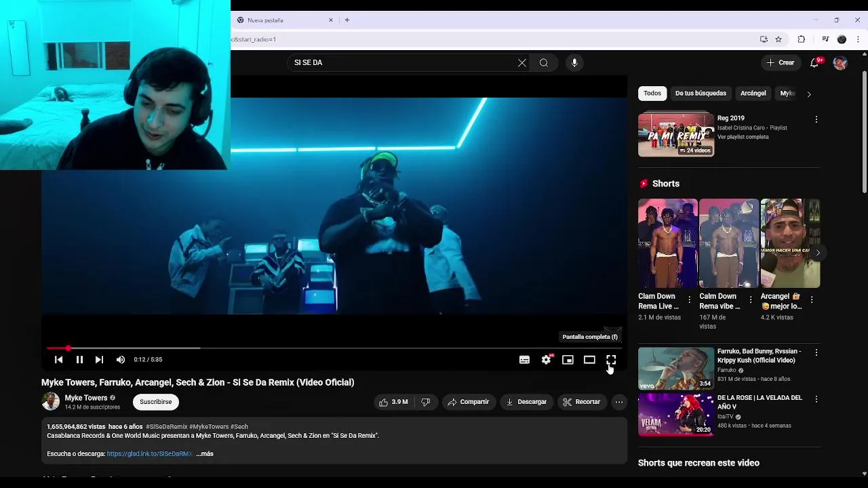Skip to previous video
Image resolution: width=868 pixels, height=488 pixels.
coord(58,360)
